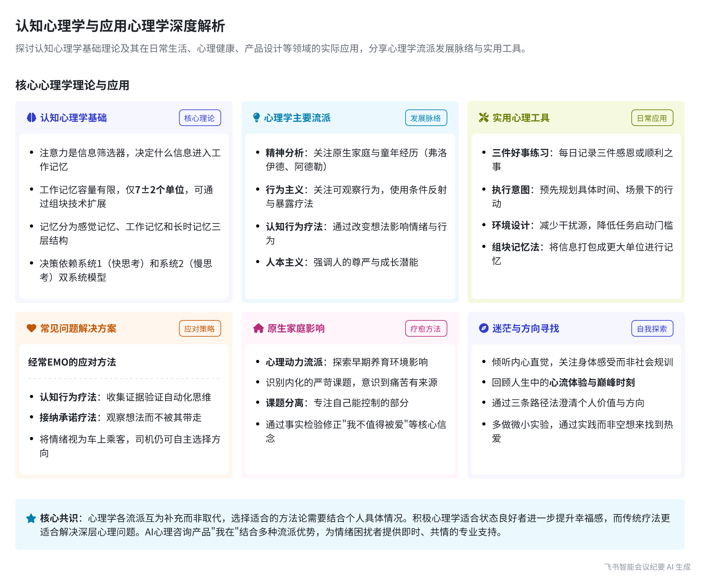Viewport: 711px width, 588px height.
Task: Click the 认知心理学与应用心理学深度解析 main title
Action: (x=121, y=26)
